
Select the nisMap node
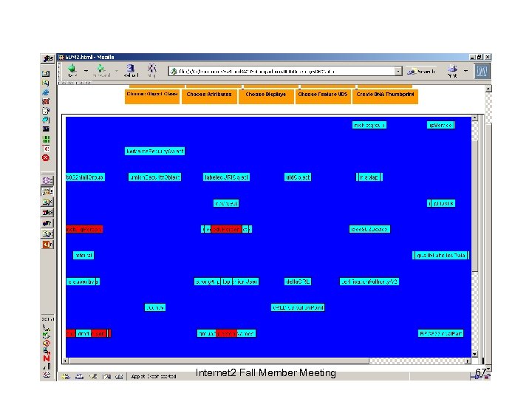369,177
